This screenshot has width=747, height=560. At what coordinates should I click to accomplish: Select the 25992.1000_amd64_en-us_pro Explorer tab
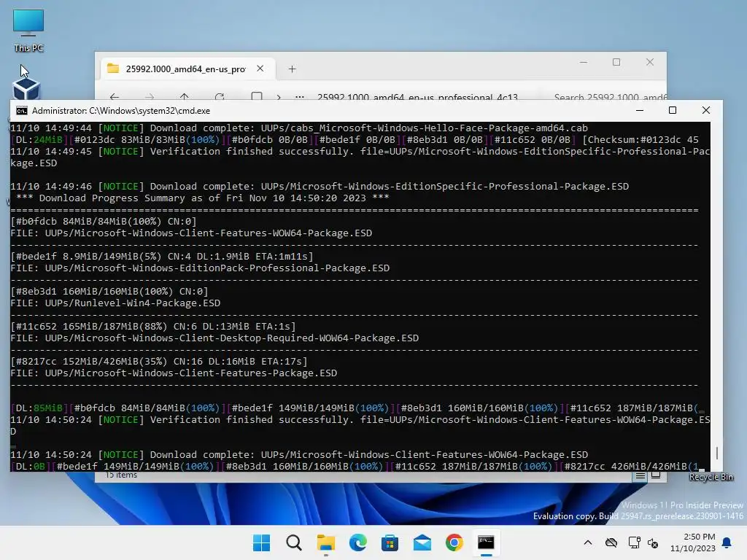coord(186,69)
